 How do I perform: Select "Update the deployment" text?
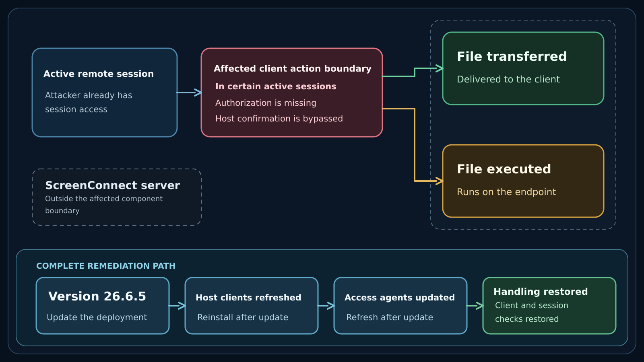click(x=97, y=317)
